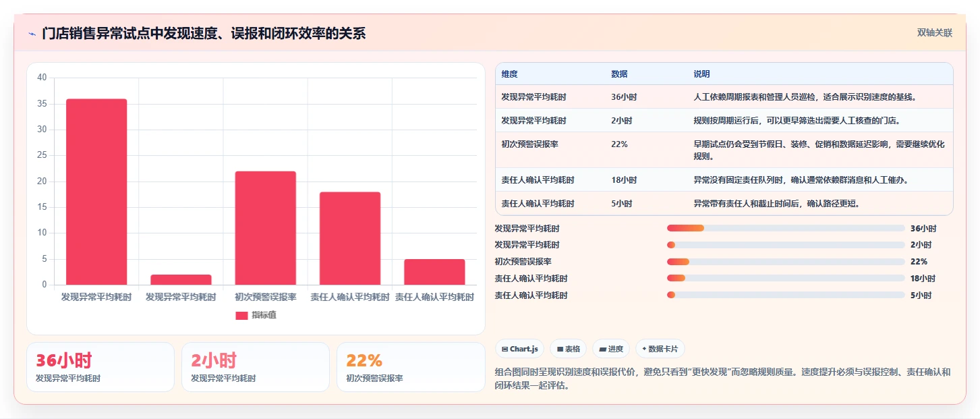Viewport: 980px width, 419px height.
Task: Click the description starting 人工依赖周期报表
Action: tap(805, 97)
